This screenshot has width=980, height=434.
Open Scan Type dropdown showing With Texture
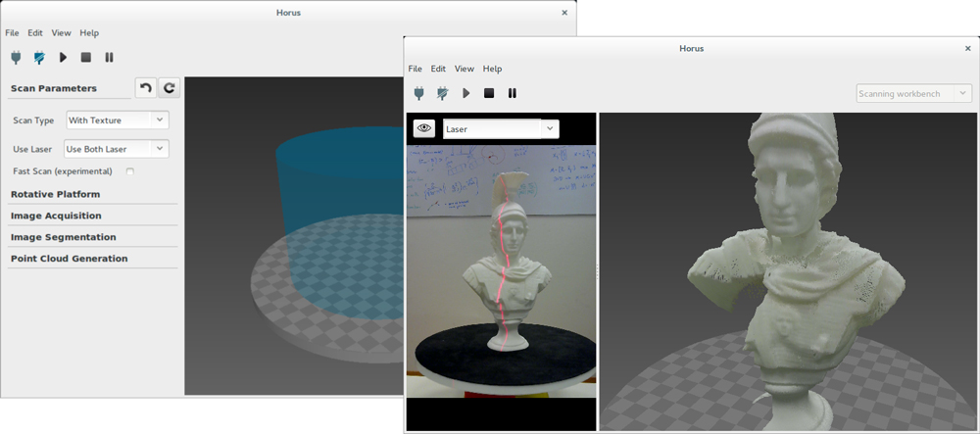(118, 120)
